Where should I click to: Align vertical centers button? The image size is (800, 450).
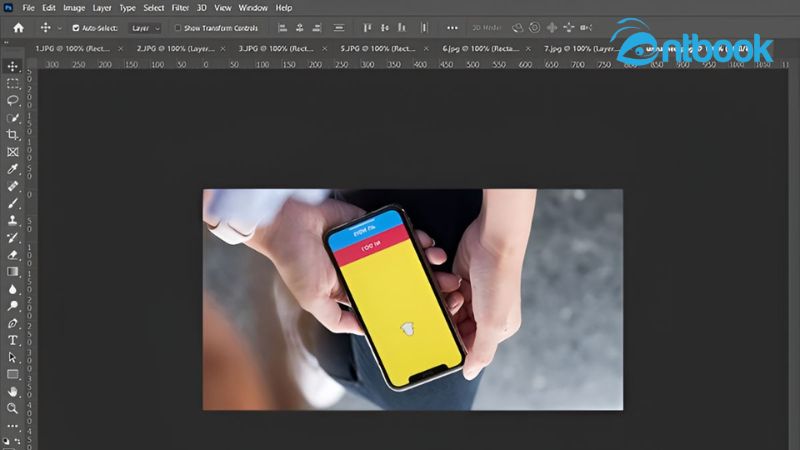pyautogui.click(x=385, y=28)
